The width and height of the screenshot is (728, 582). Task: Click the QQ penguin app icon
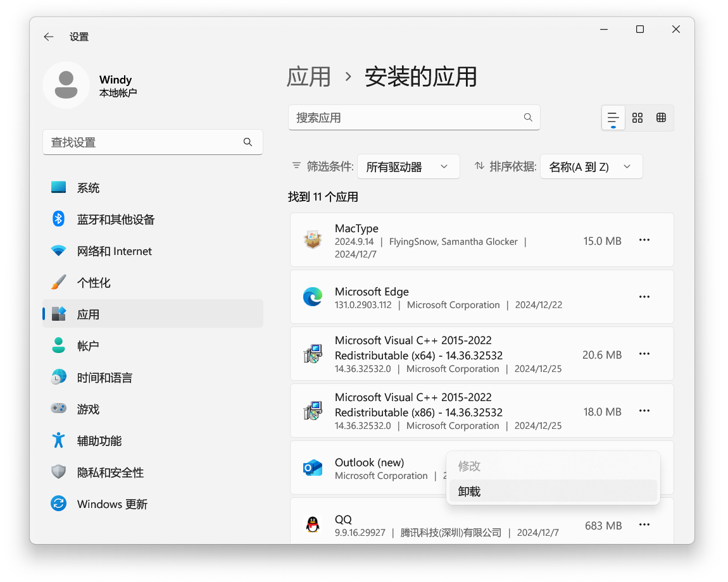coord(312,524)
